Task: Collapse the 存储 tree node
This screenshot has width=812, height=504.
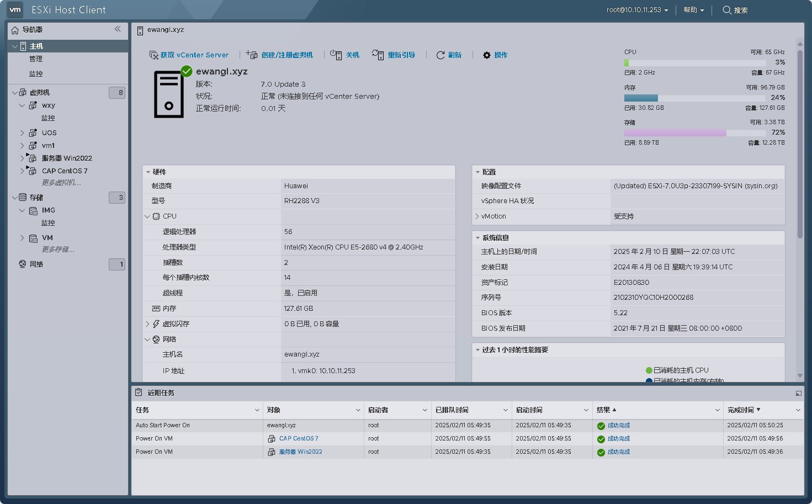Action: (x=14, y=197)
